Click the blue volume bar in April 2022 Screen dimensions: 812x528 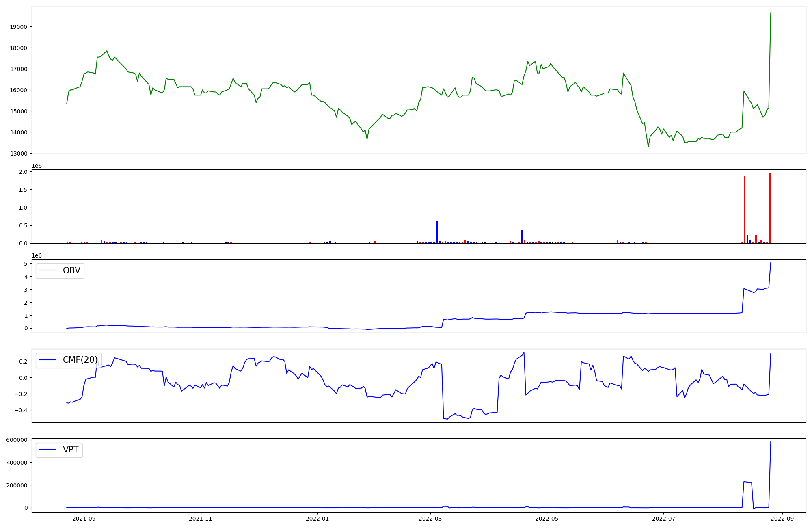(x=522, y=237)
